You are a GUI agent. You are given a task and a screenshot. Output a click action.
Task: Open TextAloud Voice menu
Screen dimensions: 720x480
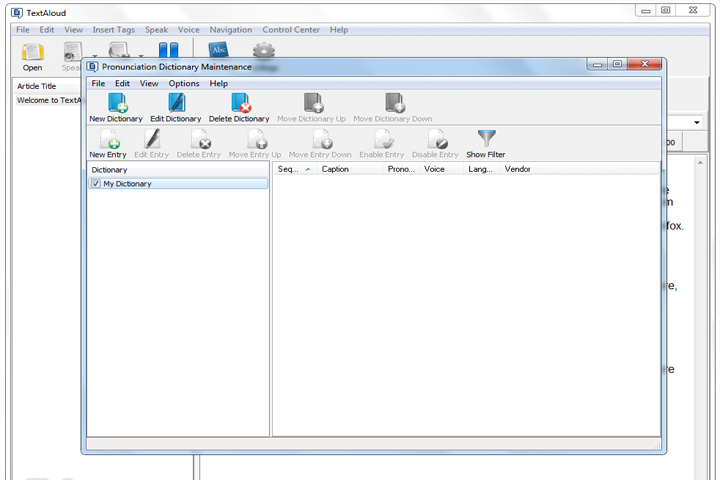tap(189, 30)
